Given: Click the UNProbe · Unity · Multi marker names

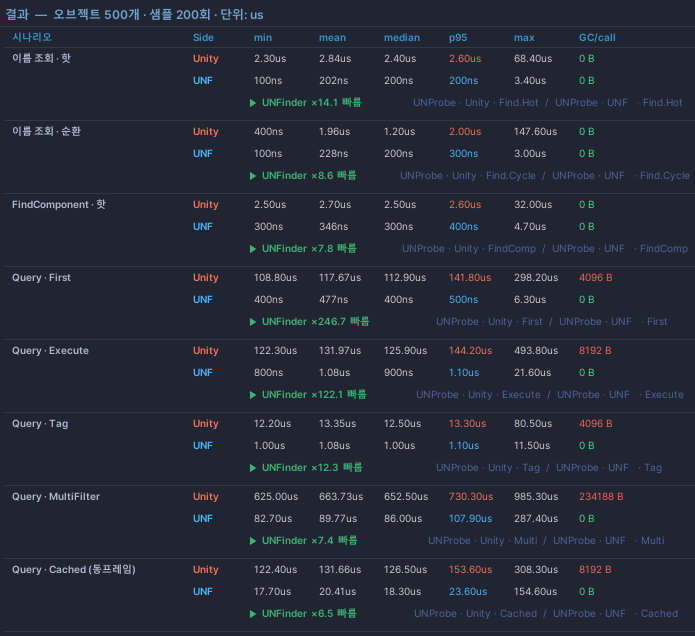Looking at the screenshot, I should pos(483,541).
